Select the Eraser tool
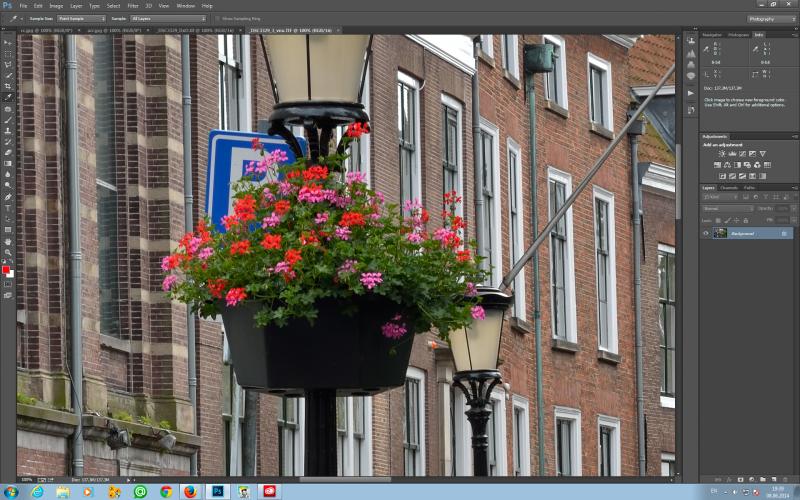Viewport: 800px width, 500px height. pyautogui.click(x=8, y=152)
